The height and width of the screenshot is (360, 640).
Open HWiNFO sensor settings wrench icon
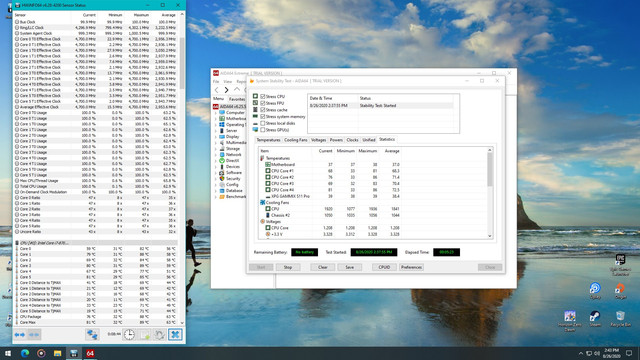(x=160, y=335)
